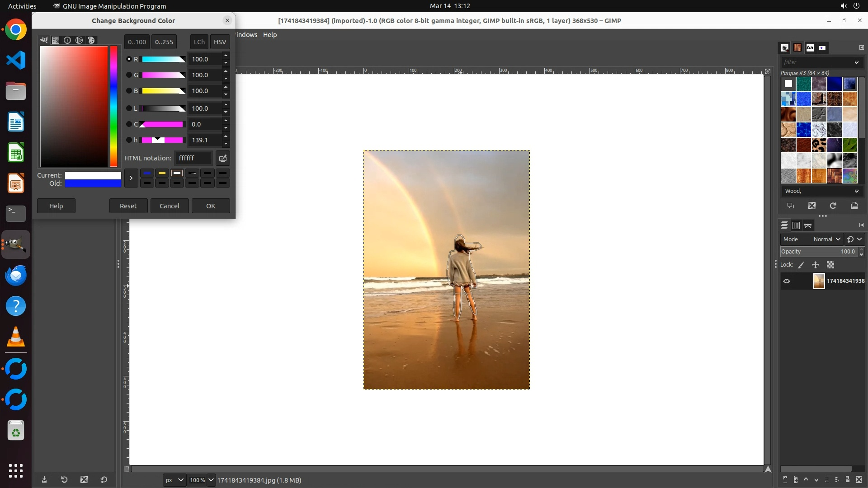
Task: Open the layer Mode Normal dropdown
Action: tap(826, 239)
